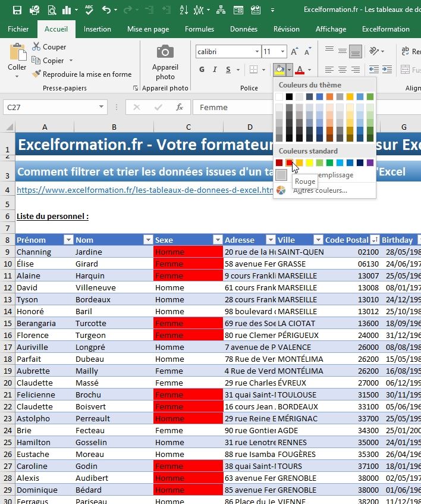The image size is (421, 504).
Task: Open the form icon in quick access toolbar
Action: pos(238,10)
